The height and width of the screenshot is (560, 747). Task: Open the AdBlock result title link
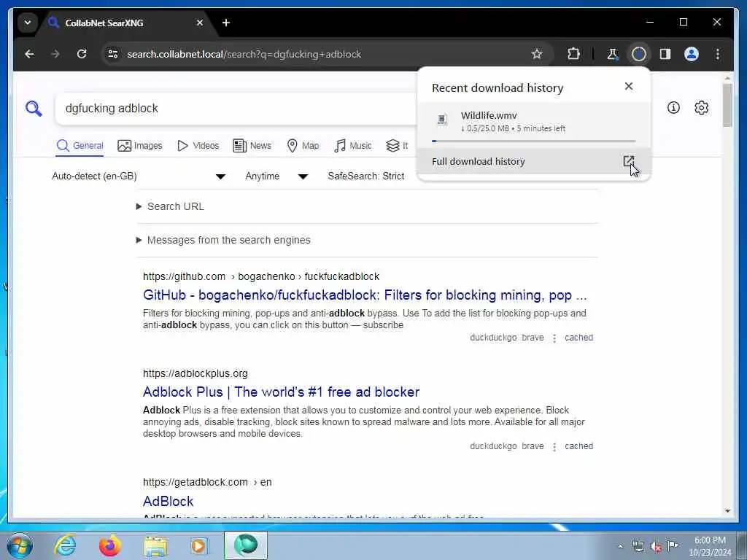click(169, 502)
